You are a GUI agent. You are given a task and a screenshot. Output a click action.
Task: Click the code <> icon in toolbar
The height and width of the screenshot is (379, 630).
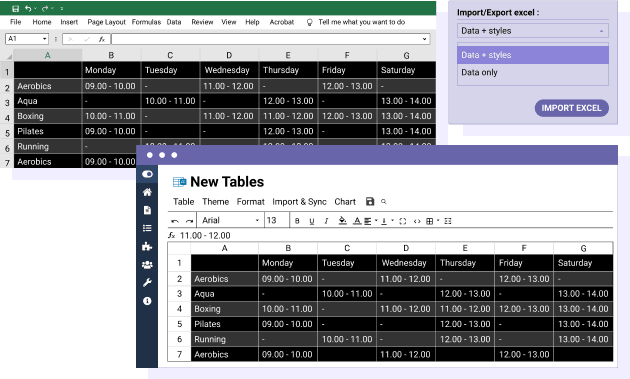click(417, 221)
